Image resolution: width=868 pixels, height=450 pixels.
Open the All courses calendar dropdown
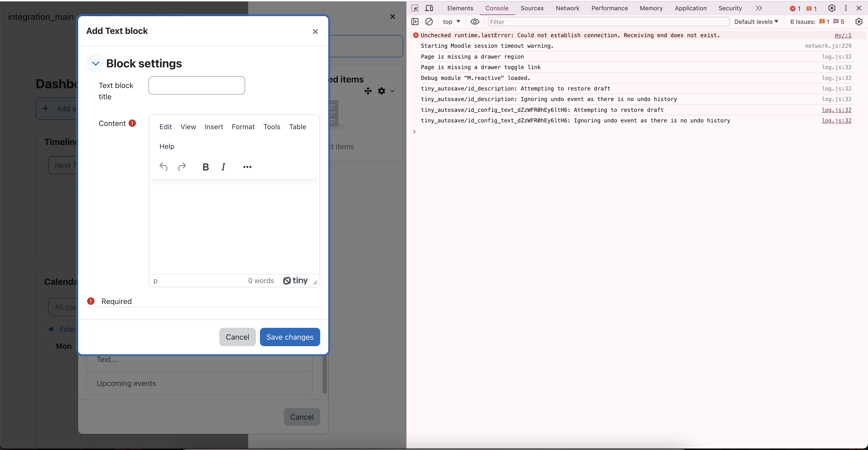63,307
